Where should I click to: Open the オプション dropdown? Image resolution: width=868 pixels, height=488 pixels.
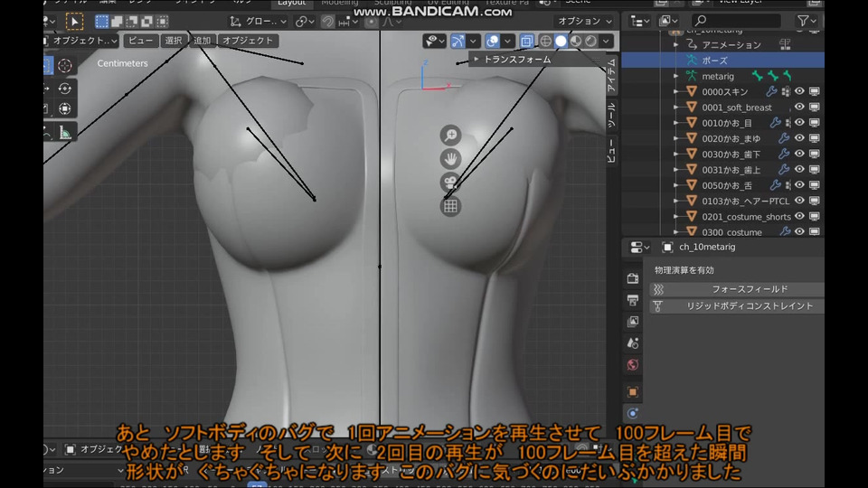pyautogui.click(x=584, y=21)
